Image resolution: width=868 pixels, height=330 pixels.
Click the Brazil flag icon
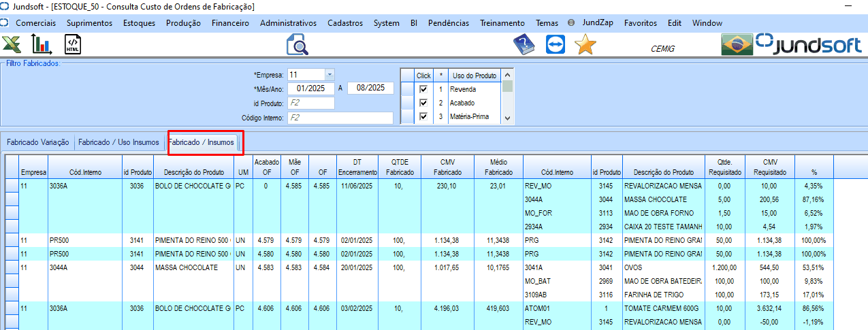[x=736, y=45]
